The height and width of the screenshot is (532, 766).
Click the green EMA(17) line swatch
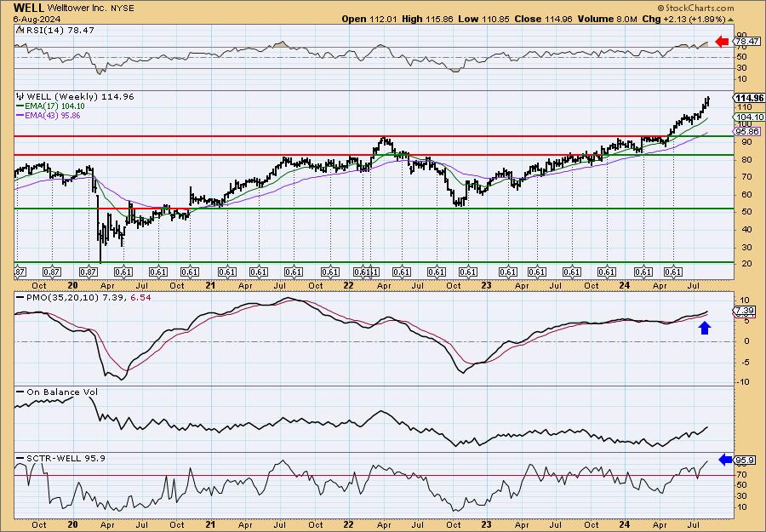tap(20, 106)
